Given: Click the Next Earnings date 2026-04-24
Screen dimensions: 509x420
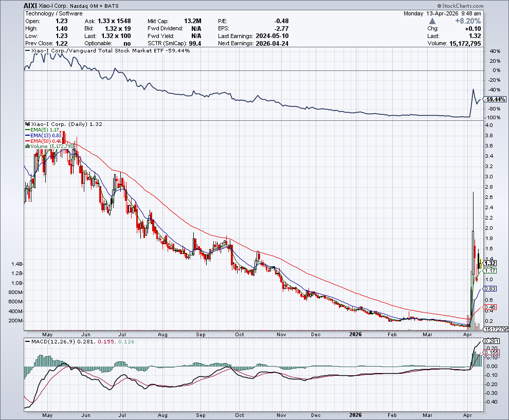Looking at the screenshot, I should pyautogui.click(x=272, y=44).
